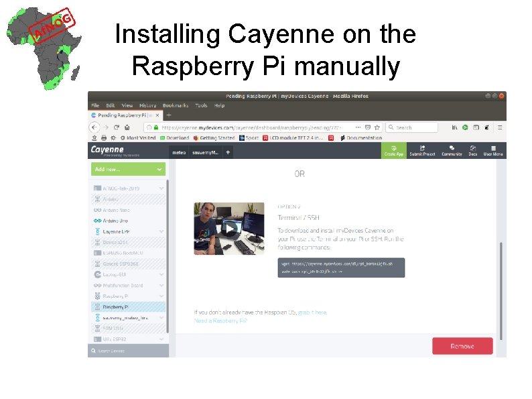532x399 pixels.
Task: Open the Bookmarks menu
Action: (176, 105)
